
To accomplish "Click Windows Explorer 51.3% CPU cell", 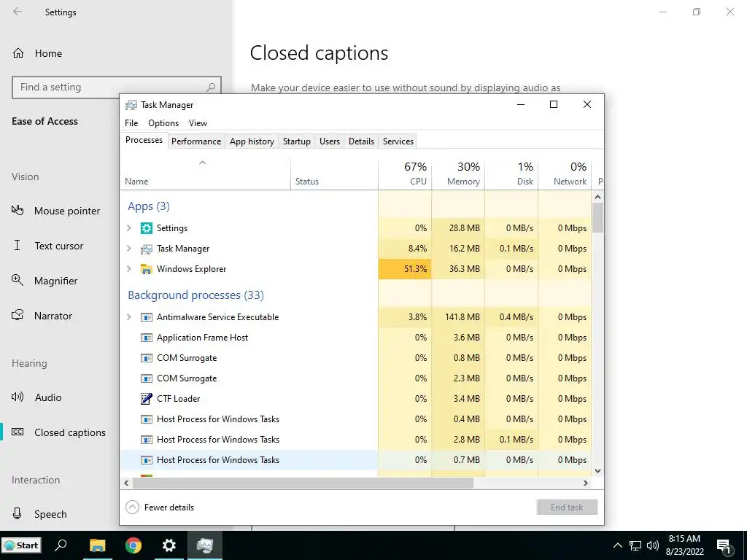I will click(405, 269).
